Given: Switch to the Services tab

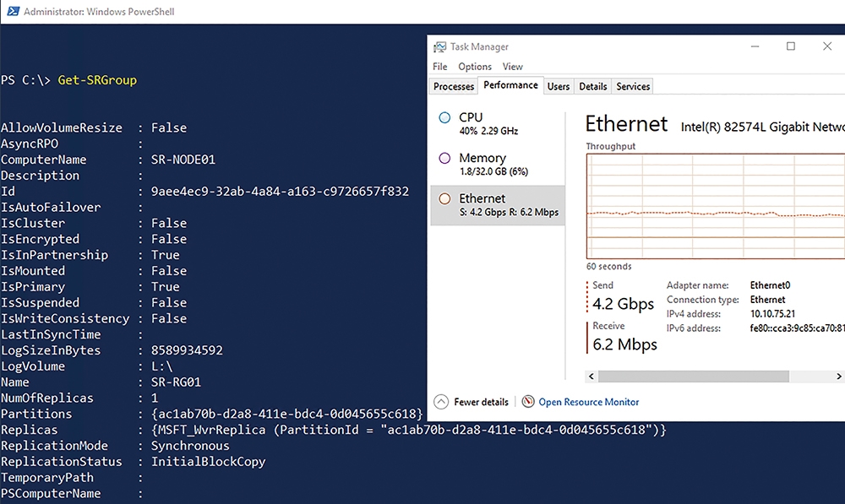Looking at the screenshot, I should click(x=633, y=86).
